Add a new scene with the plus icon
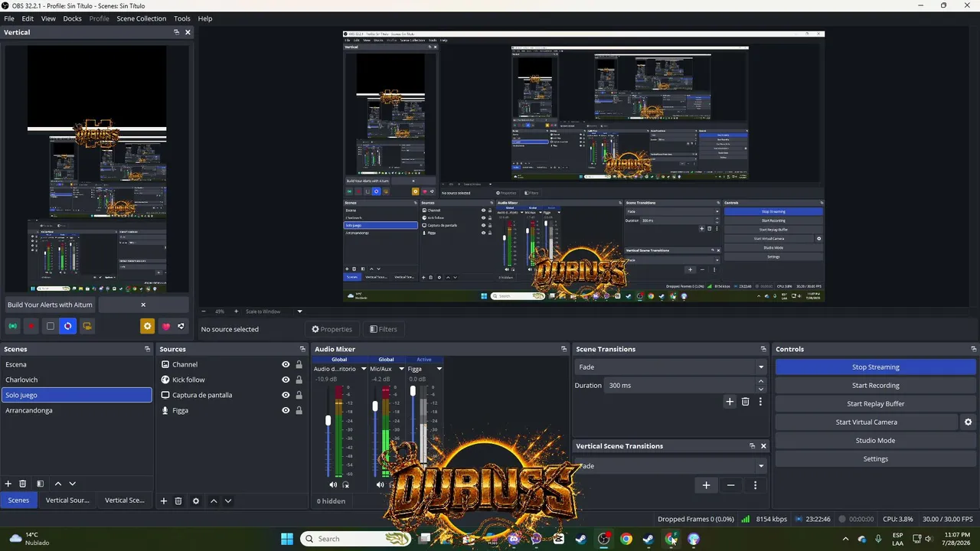 point(8,484)
